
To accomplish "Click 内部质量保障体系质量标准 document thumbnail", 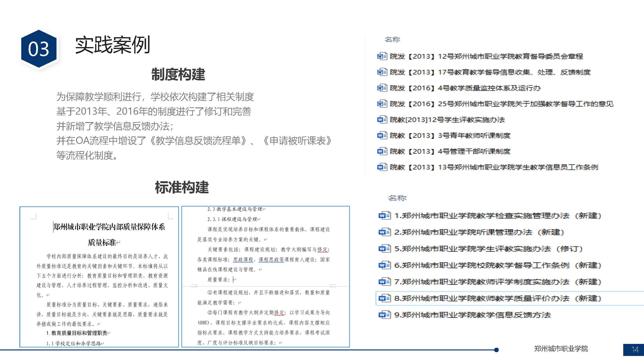I will (x=99, y=277).
